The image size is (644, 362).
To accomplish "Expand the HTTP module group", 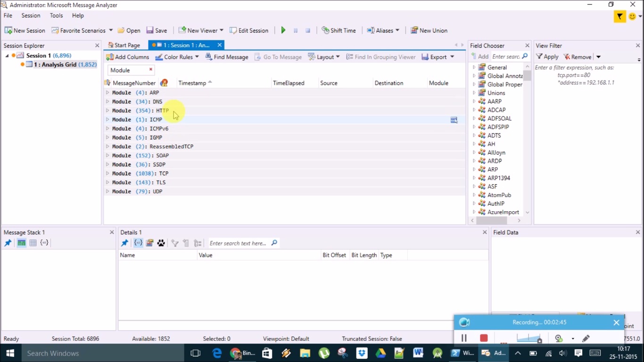I will coord(107,111).
